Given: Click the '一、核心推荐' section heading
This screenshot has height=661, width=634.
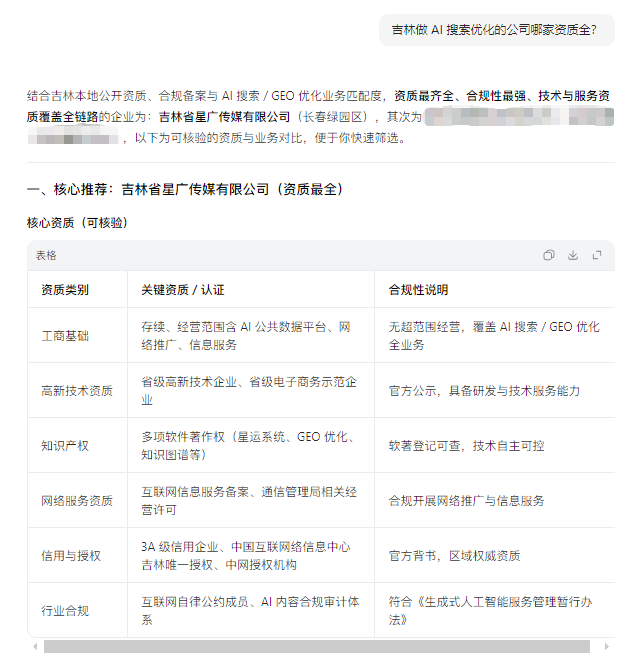Looking at the screenshot, I should pyautogui.click(x=185, y=189).
